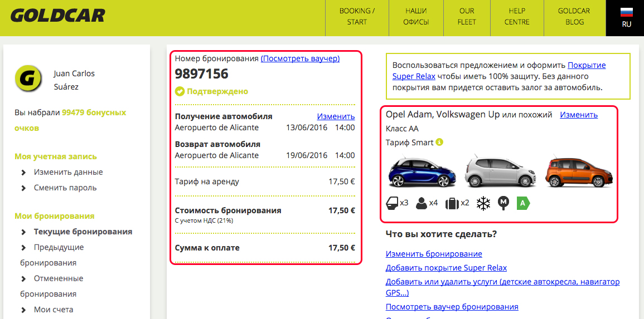The width and height of the screenshot is (644, 319).
Task: Click the green A emissions label icon
Action: pyautogui.click(x=523, y=203)
